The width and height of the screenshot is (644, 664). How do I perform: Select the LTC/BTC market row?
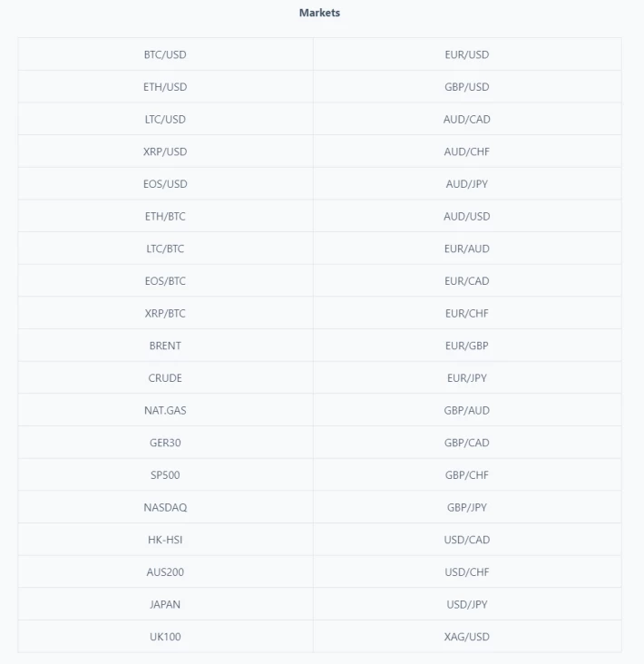tap(165, 249)
